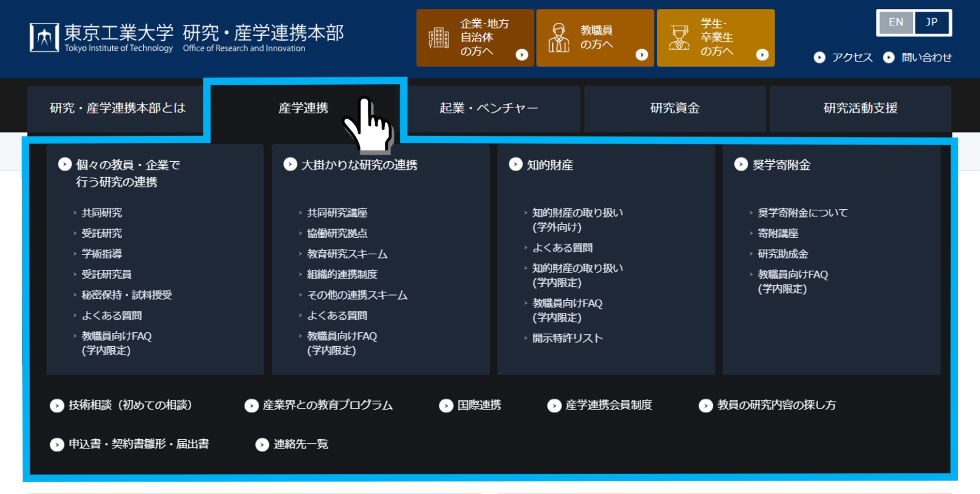
Task: Open the 奨学寄附金 heading link
Action: point(781,165)
